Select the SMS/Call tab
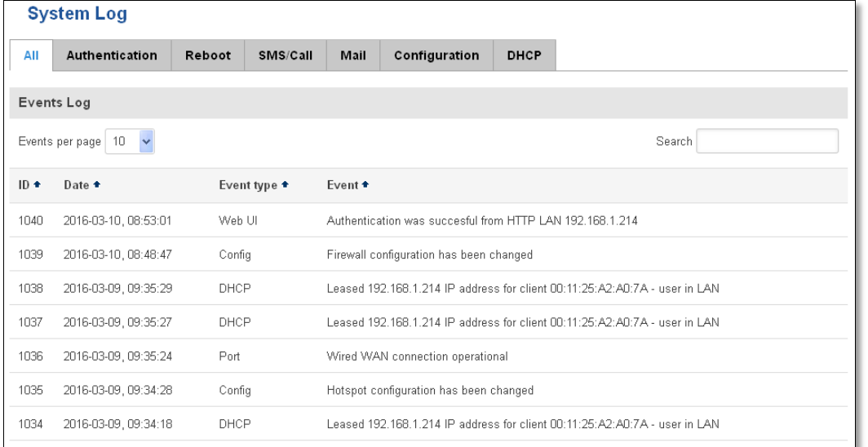 [x=285, y=55]
